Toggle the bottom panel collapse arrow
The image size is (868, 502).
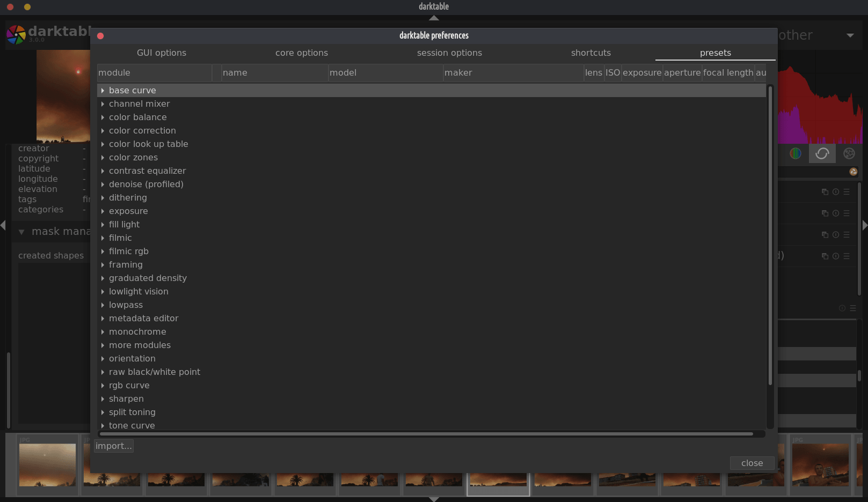434,499
